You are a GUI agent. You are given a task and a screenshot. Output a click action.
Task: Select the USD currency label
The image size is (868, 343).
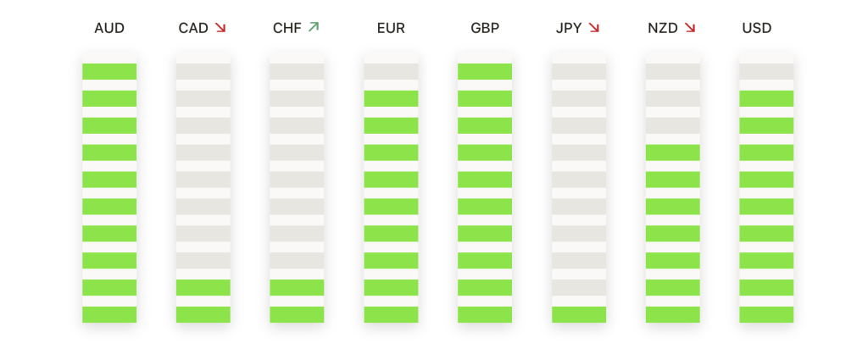(x=757, y=29)
